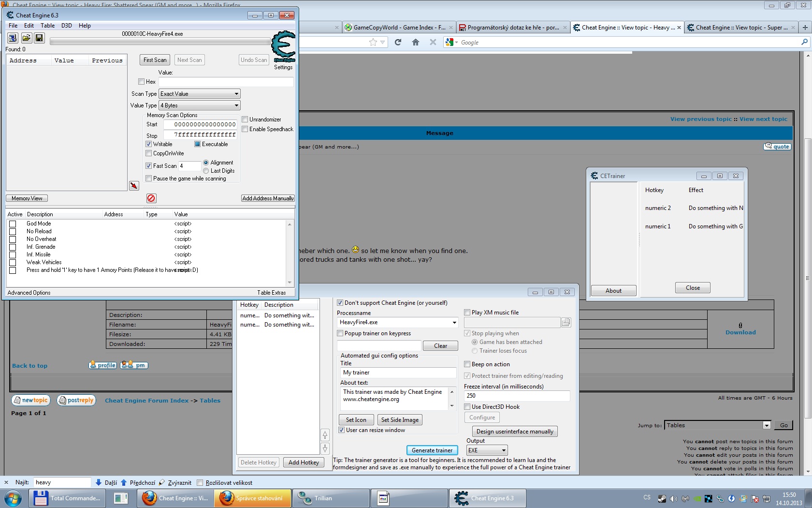Screen dimensions: 812x508
Task: Stop loading the Firefox page
Action: (x=433, y=42)
